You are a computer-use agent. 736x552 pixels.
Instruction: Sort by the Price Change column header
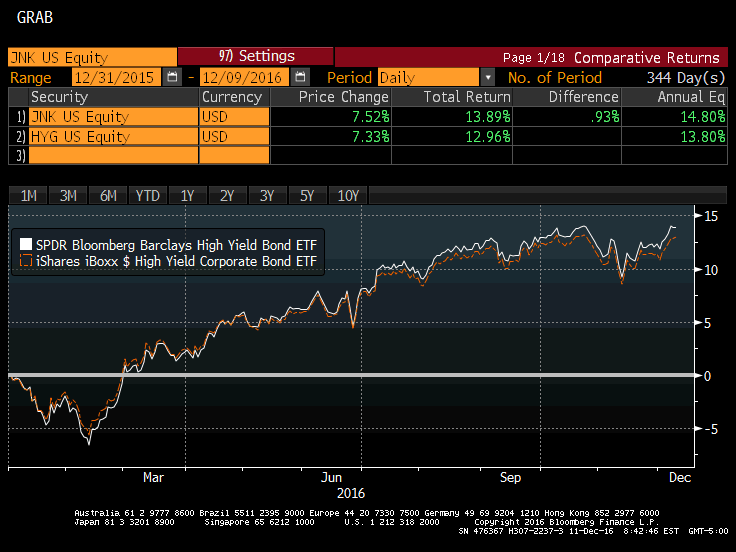[x=331, y=97]
